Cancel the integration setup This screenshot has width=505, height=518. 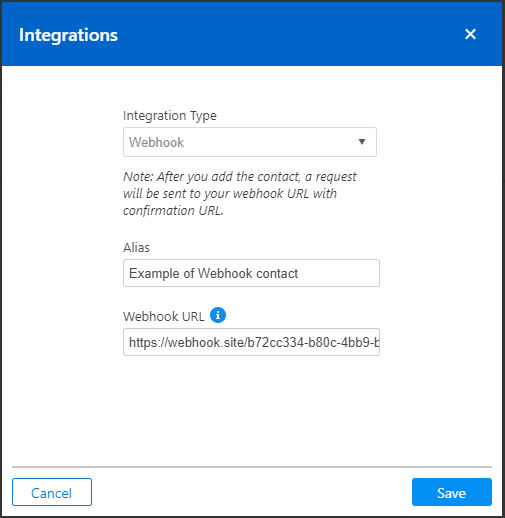pos(52,492)
